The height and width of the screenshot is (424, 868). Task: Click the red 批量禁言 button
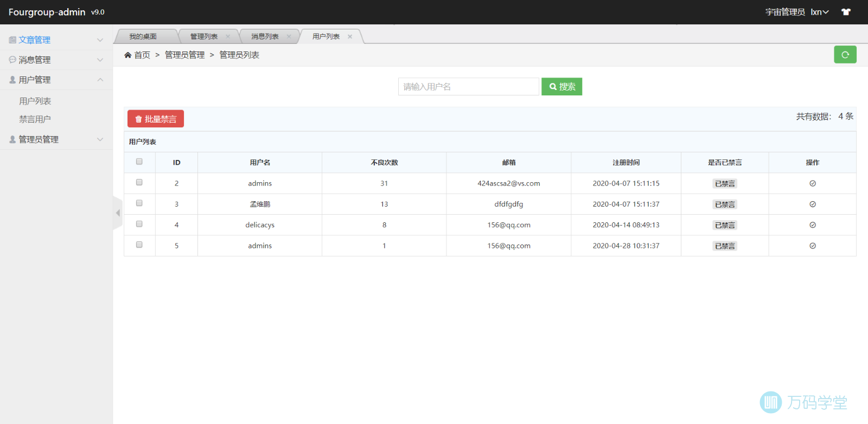[x=156, y=119]
